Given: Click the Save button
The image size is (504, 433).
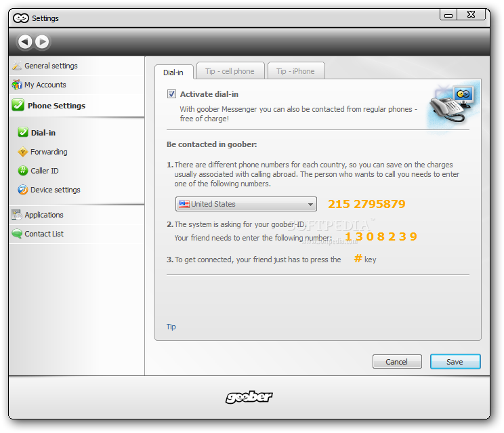Looking at the screenshot, I should click(x=455, y=362).
